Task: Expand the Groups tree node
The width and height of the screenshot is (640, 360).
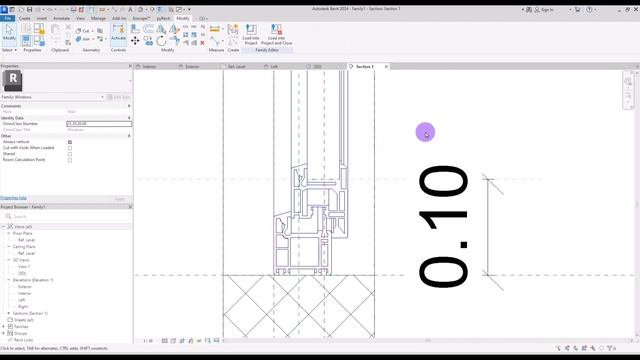Action: pyautogui.click(x=4, y=333)
